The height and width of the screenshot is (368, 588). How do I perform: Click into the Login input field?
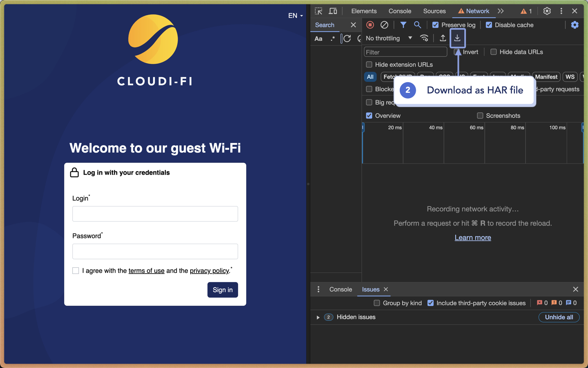tap(155, 214)
